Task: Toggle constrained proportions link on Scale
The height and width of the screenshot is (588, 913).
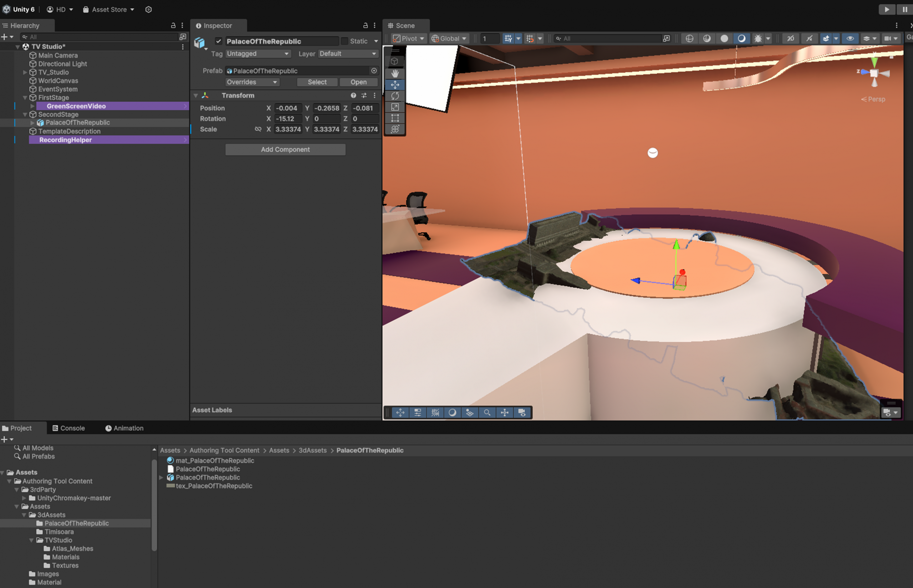Action: pyautogui.click(x=258, y=129)
